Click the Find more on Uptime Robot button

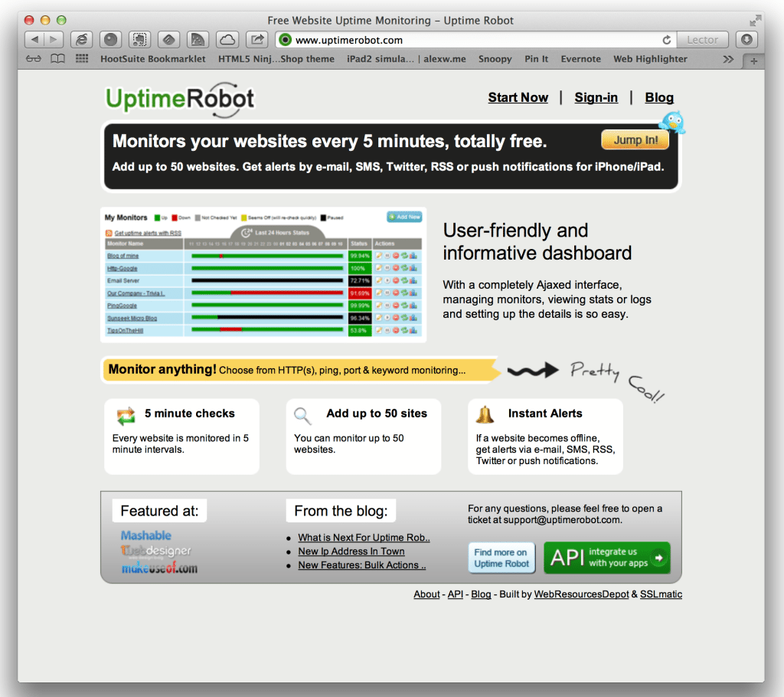tap(501, 558)
